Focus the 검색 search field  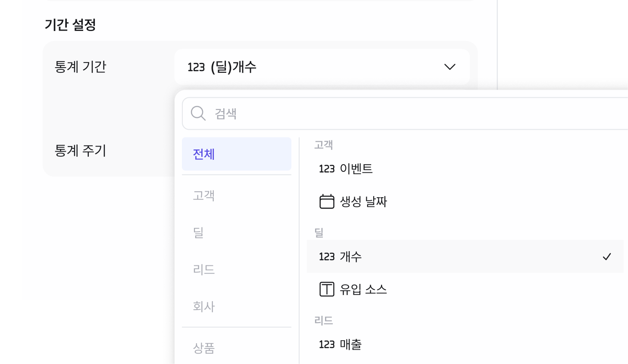click(405, 114)
